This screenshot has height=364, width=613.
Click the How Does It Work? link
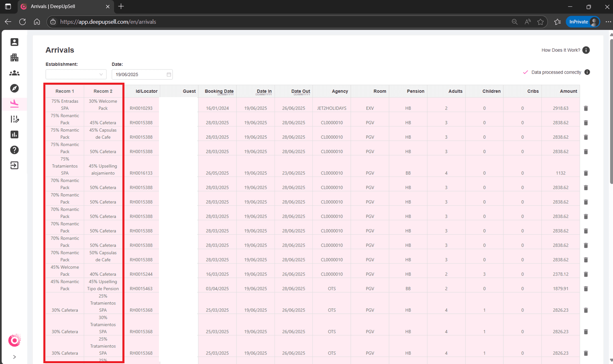(x=560, y=50)
